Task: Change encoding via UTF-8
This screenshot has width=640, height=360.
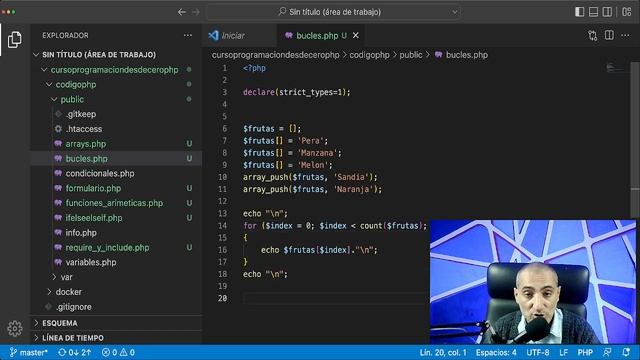Action: click(x=538, y=352)
